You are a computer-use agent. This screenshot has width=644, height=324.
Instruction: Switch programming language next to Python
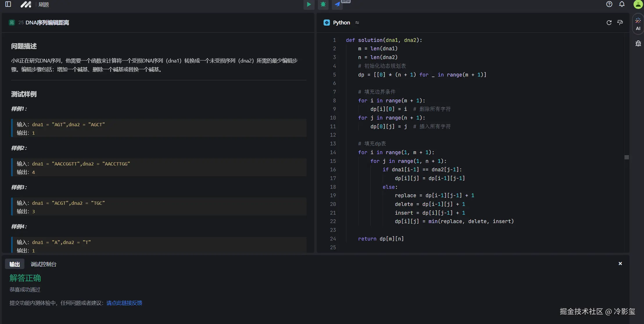click(x=357, y=23)
